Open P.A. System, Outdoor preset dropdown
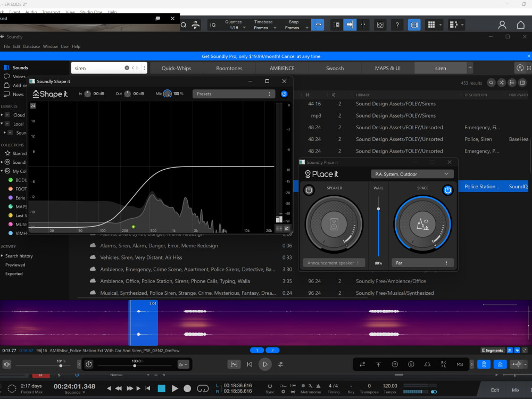This screenshot has height=399, width=532. point(412,174)
